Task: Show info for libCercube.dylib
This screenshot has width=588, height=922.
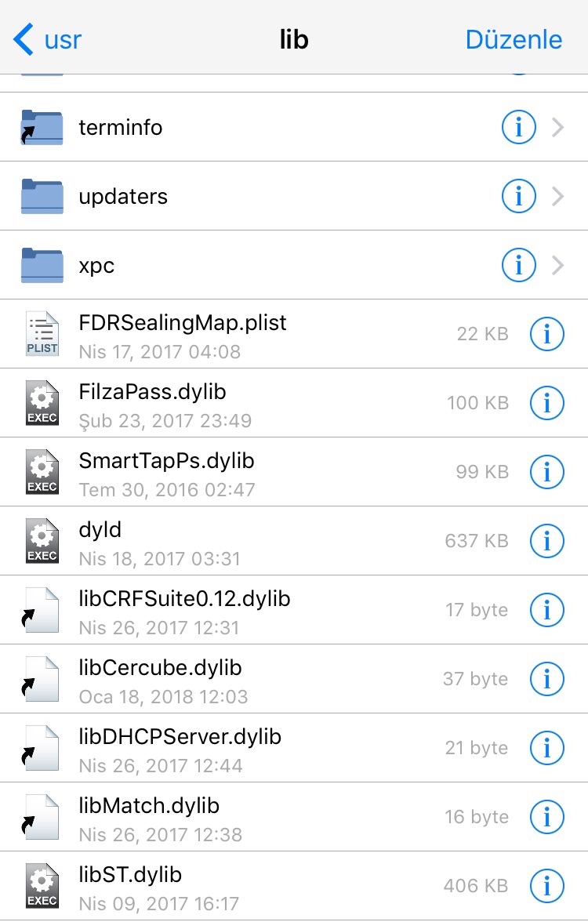Action: tap(547, 679)
